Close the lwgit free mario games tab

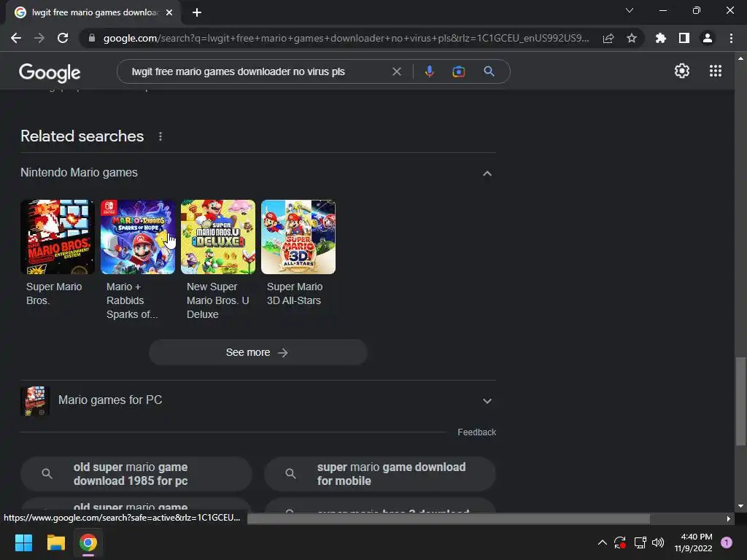[x=169, y=12]
